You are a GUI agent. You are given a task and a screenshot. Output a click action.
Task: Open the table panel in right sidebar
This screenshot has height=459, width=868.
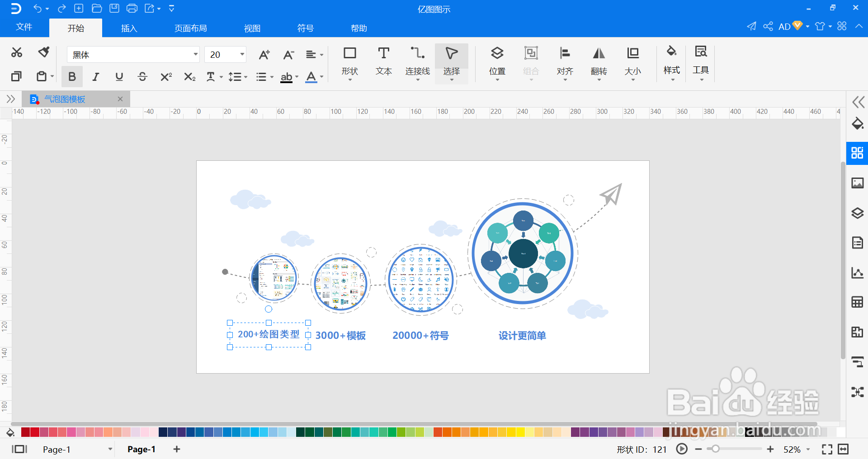858,302
